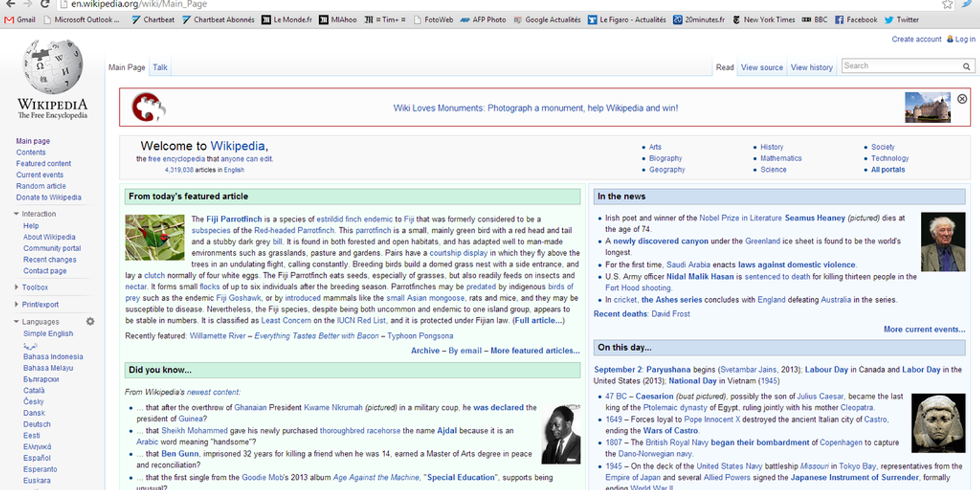Image resolution: width=980 pixels, height=490 pixels.
Task: Click the Wikipedia globe logo
Action: (52, 67)
